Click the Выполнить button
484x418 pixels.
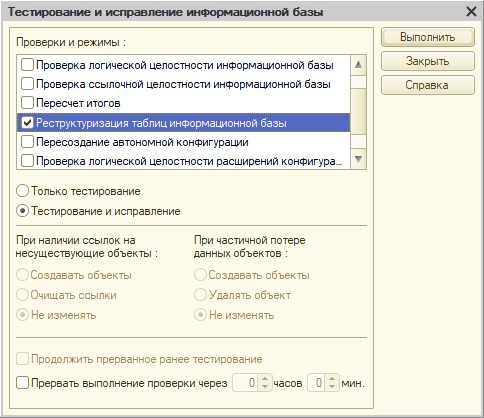[x=428, y=37]
